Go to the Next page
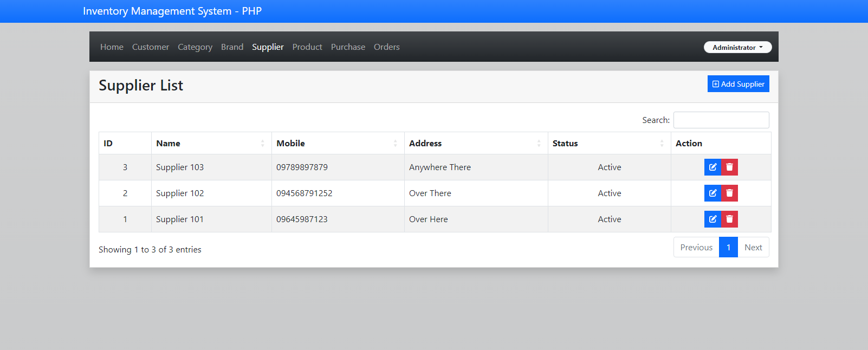 tap(753, 247)
